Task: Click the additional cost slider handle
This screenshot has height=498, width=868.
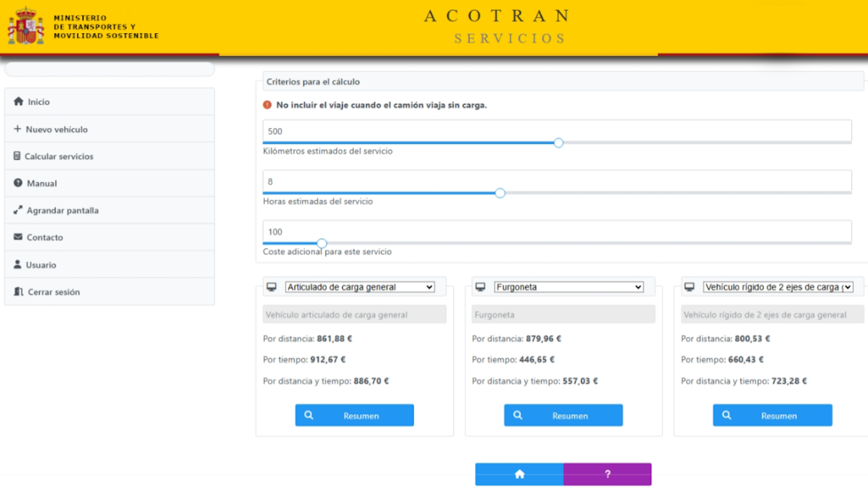Action: [x=322, y=243]
